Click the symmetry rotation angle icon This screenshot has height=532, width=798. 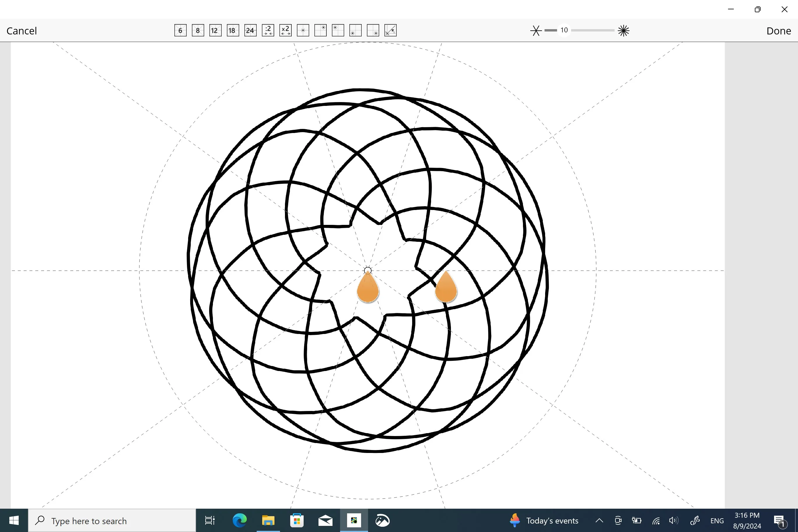pyautogui.click(x=391, y=31)
